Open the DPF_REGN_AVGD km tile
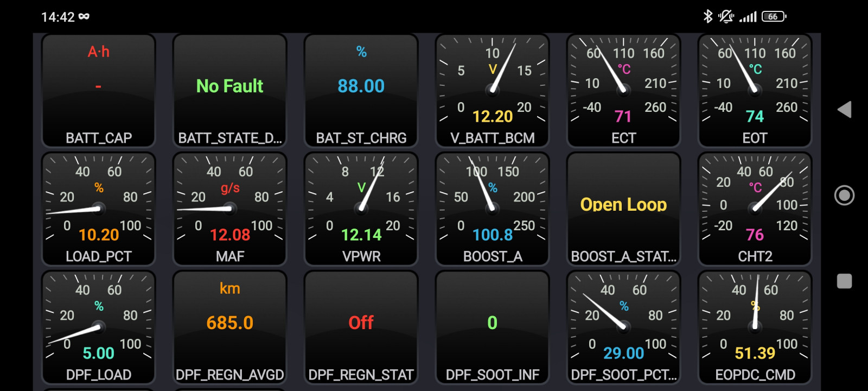The image size is (868, 391). pyautogui.click(x=230, y=327)
